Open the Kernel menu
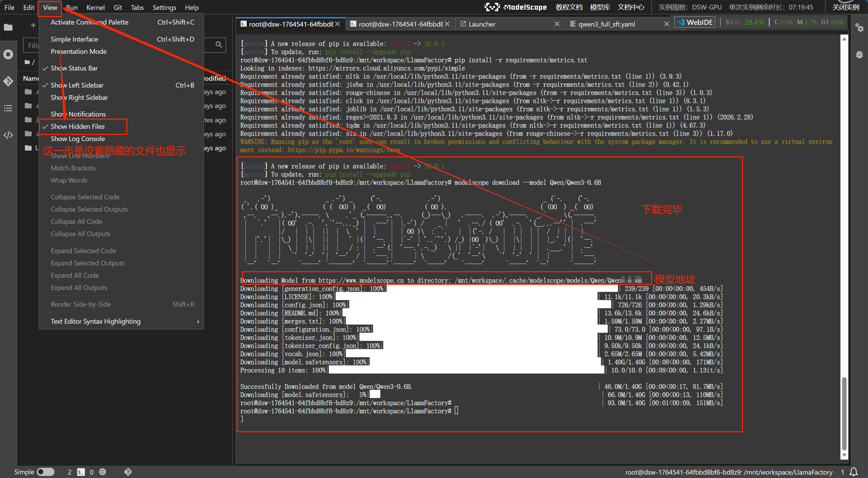The image size is (868, 478). tap(95, 7)
